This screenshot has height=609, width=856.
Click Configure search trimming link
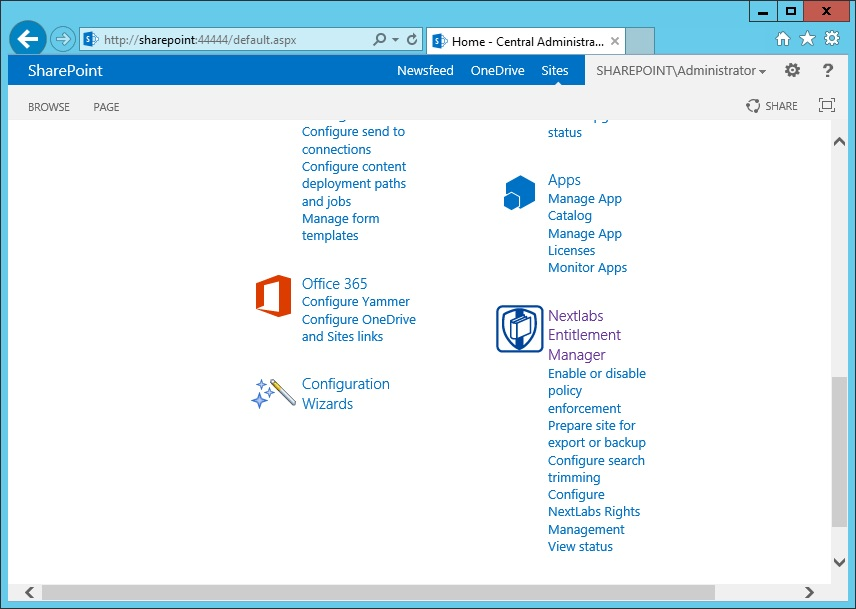[x=596, y=469]
